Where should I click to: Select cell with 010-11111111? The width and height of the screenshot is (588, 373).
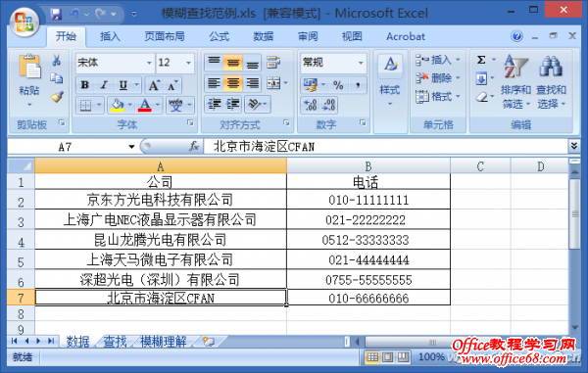(x=368, y=200)
